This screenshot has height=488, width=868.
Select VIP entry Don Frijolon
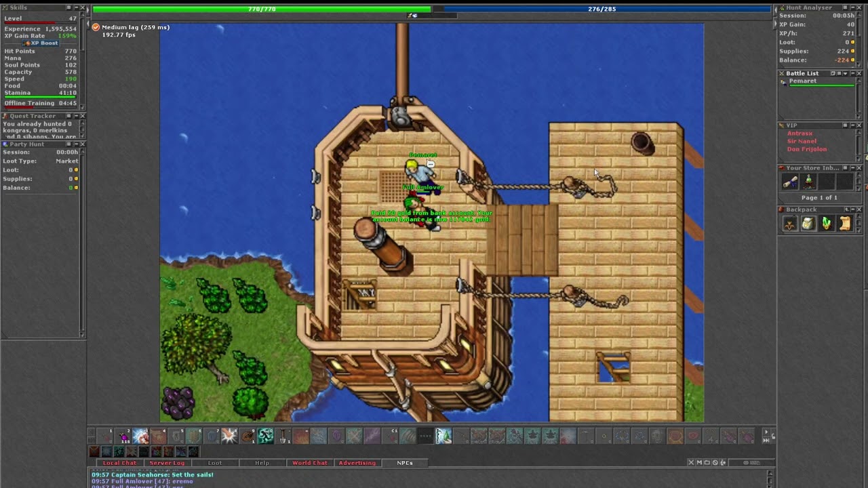pyautogui.click(x=807, y=149)
